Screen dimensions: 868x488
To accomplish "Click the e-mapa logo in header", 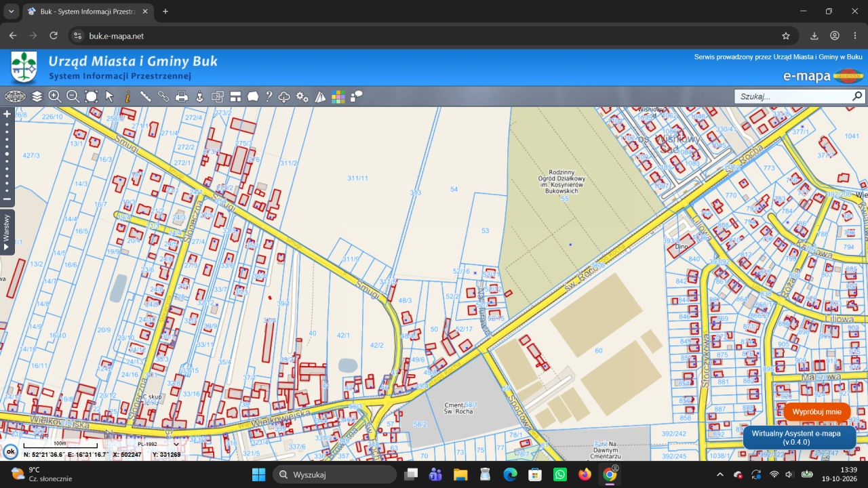I will pyautogui.click(x=823, y=76).
